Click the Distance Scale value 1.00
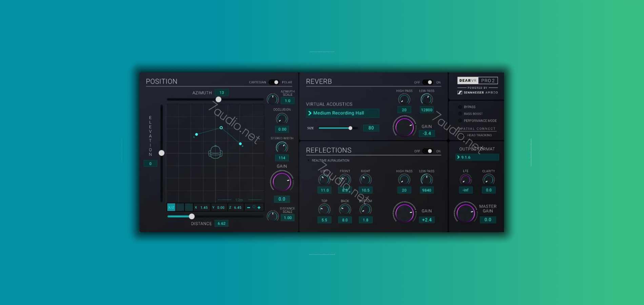The height and width of the screenshot is (305, 644). 288,218
